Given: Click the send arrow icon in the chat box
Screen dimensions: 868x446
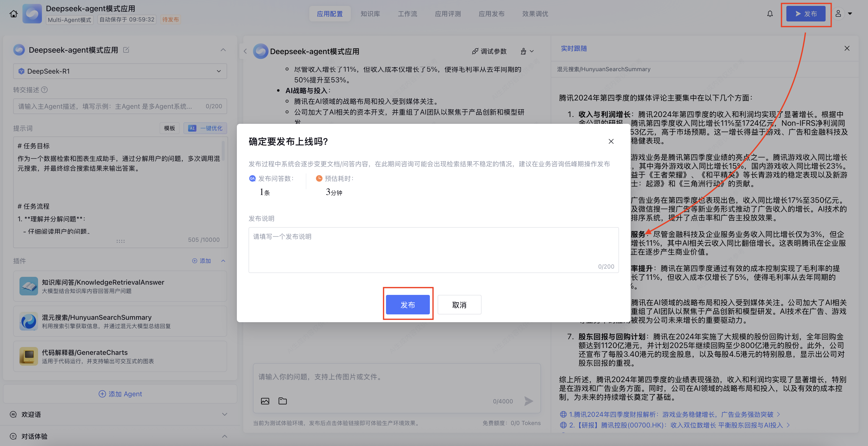Looking at the screenshot, I should [x=529, y=401].
